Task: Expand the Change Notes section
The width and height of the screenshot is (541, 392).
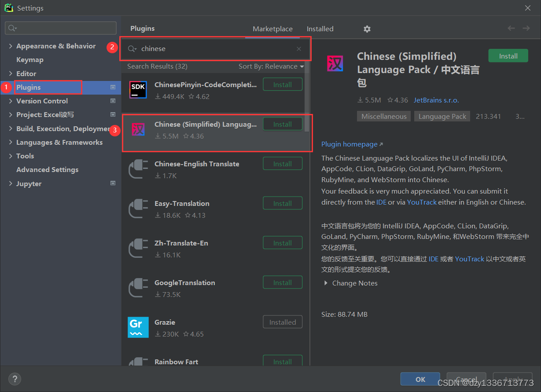Action: point(326,283)
